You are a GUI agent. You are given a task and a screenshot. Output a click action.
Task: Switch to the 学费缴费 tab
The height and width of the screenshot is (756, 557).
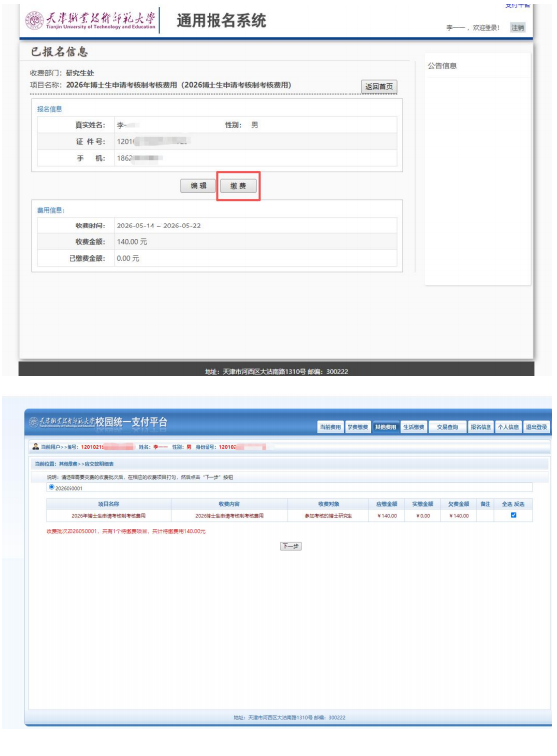pyautogui.click(x=358, y=427)
